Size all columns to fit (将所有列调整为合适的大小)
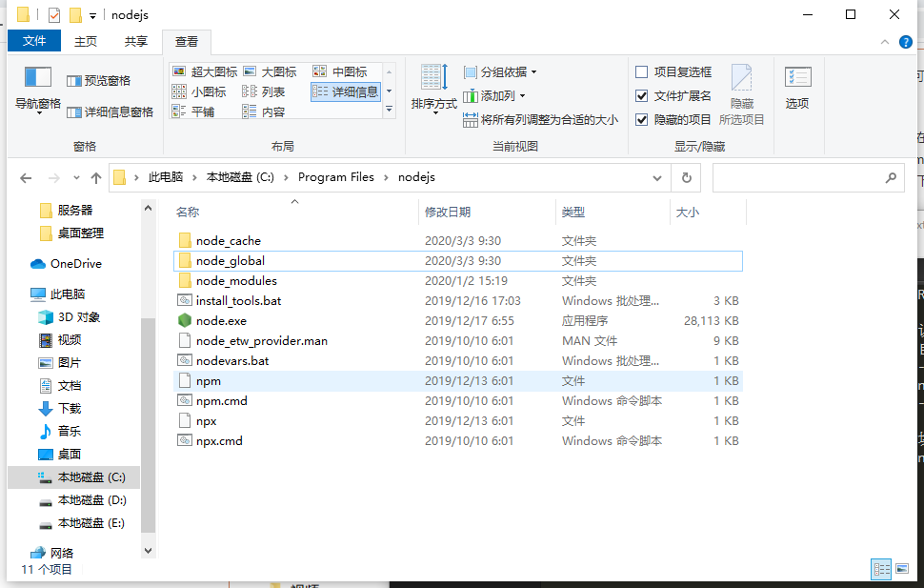Screen dimensions: 924x588 [x=540, y=120]
